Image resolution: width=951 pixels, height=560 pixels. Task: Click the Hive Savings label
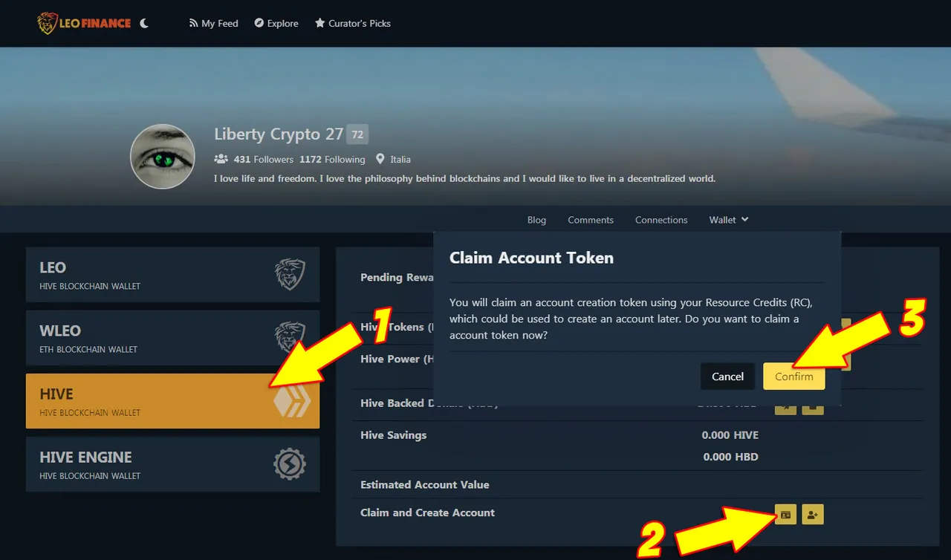tap(393, 435)
